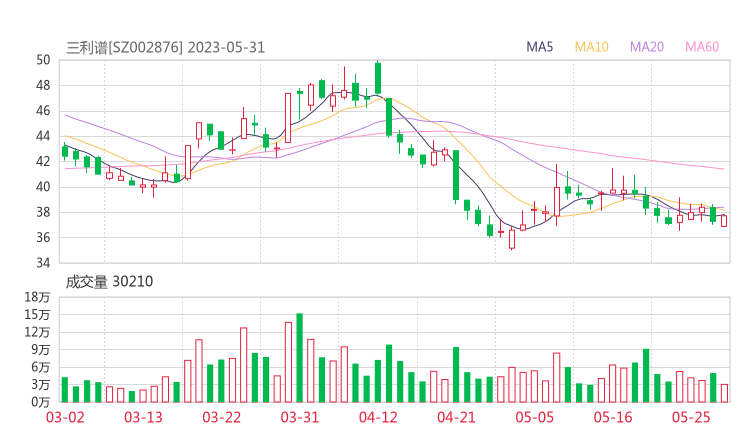Click the volume axis label 12万
740x440 pixels.
pos(37,332)
